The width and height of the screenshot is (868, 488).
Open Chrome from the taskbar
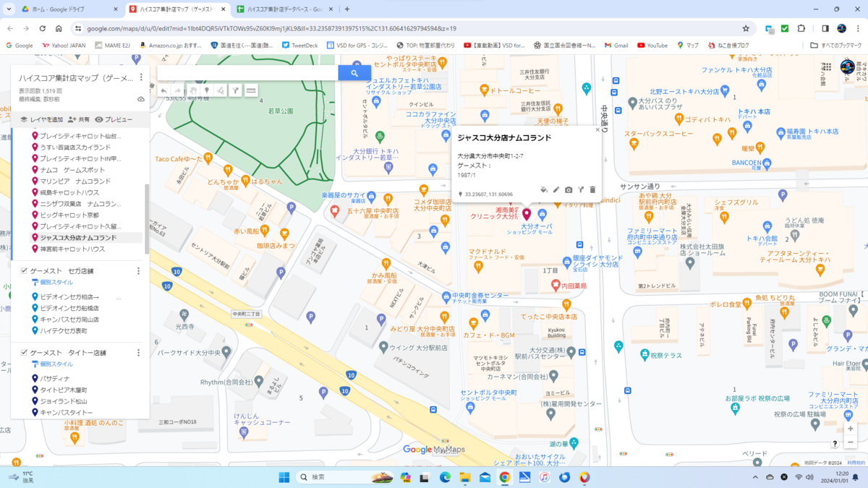(x=504, y=477)
